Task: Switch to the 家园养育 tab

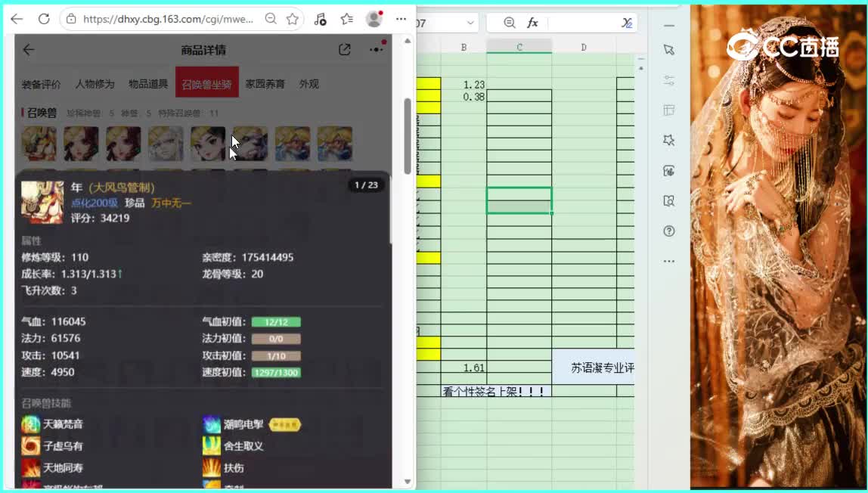Action: click(x=265, y=84)
